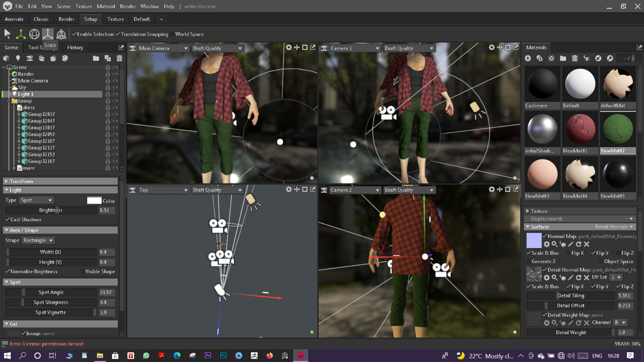644x362 pixels.
Task: Add a new light object to the scene
Action: click(x=18, y=58)
